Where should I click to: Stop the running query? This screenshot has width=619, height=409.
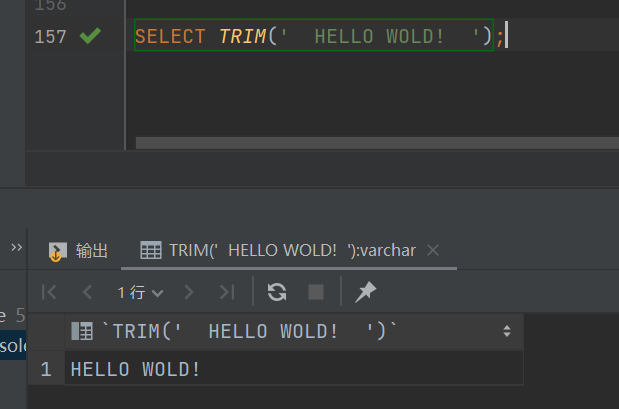click(x=316, y=292)
